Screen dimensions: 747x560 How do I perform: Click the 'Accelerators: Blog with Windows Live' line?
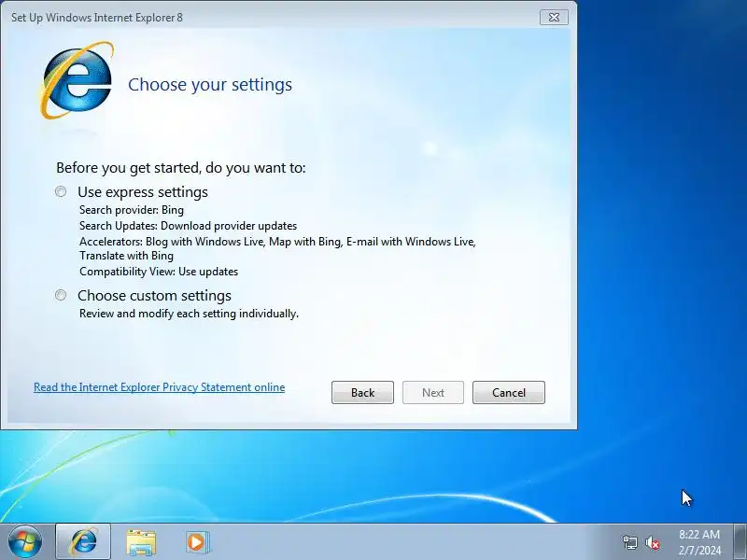coord(277,242)
